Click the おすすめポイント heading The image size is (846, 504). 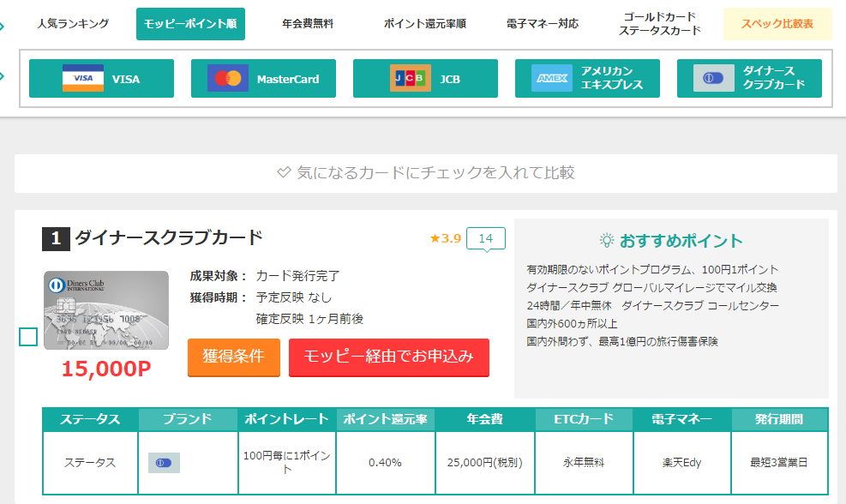click(681, 241)
